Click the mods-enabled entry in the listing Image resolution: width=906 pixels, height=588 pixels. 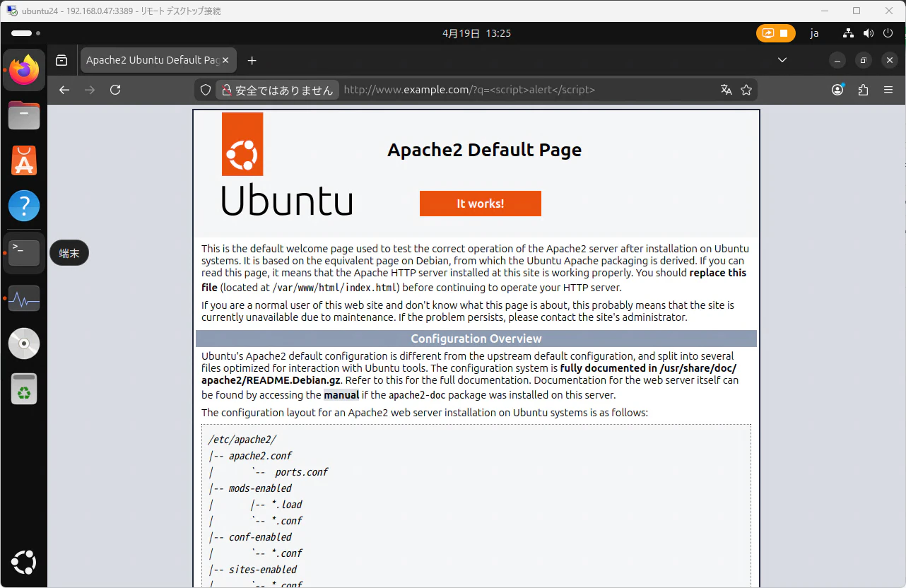(260, 488)
